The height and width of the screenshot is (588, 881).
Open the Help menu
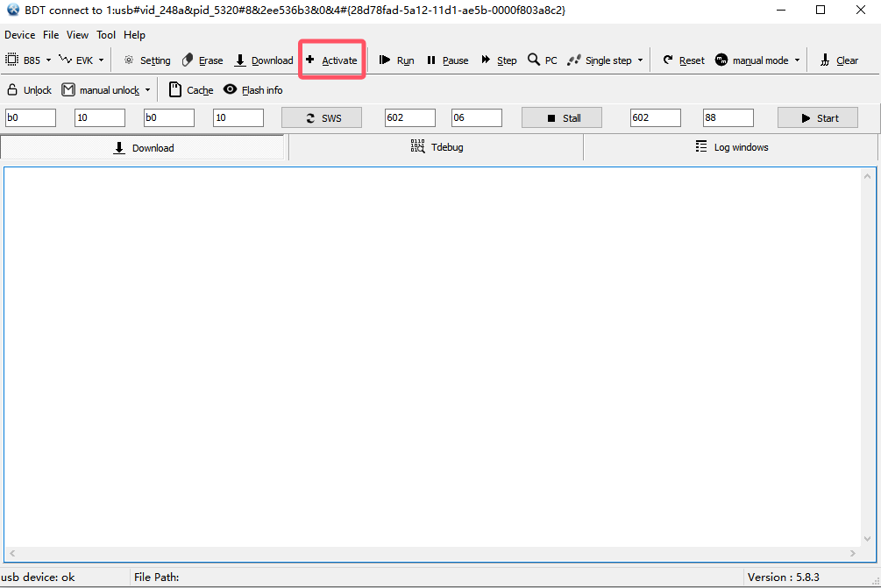click(x=134, y=35)
